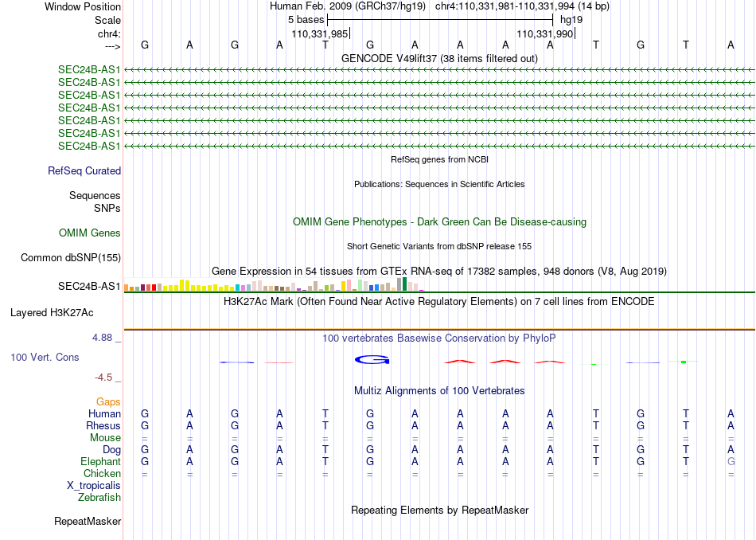
Task: Select the Elephant alignment row label
Action: click(x=101, y=462)
